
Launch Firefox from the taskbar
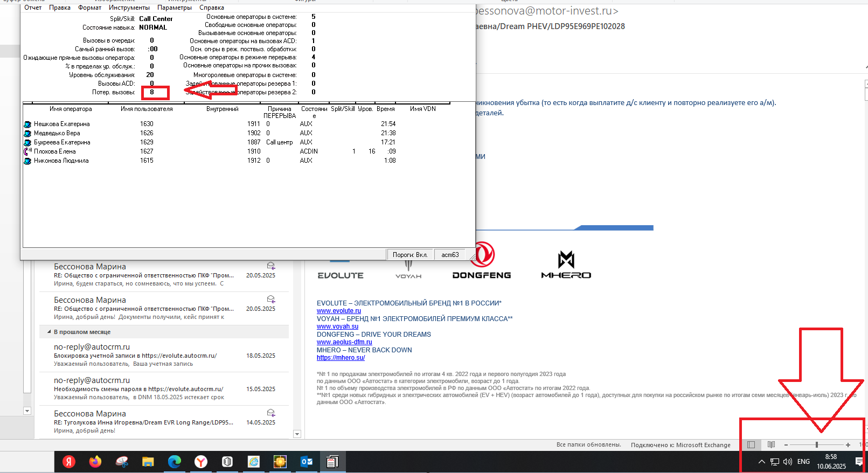click(x=95, y=462)
